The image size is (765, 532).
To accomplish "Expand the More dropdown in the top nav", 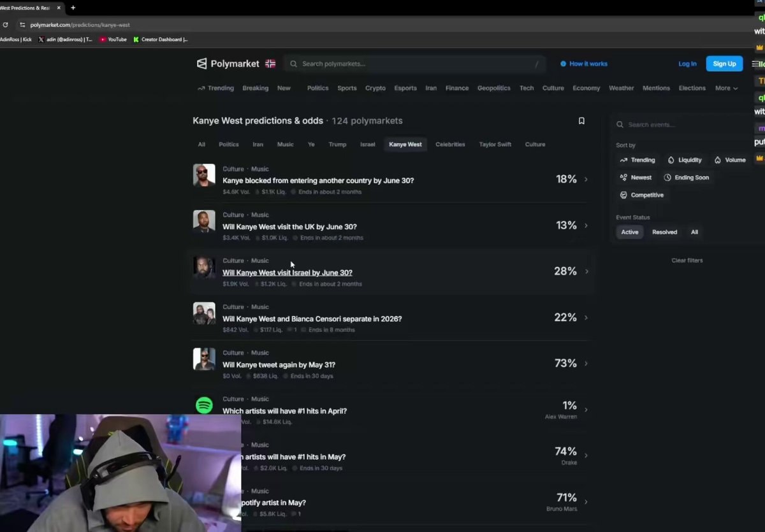I will point(726,88).
